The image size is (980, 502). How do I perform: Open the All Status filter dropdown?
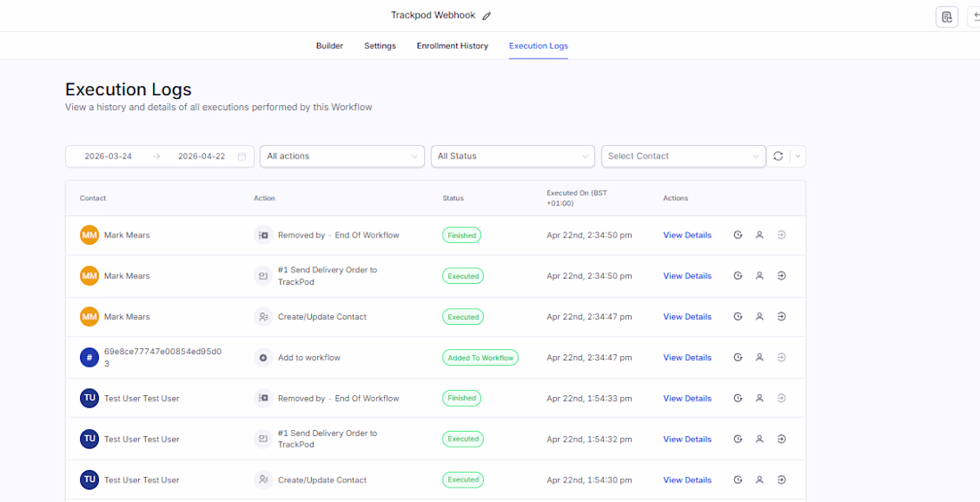[x=512, y=156]
